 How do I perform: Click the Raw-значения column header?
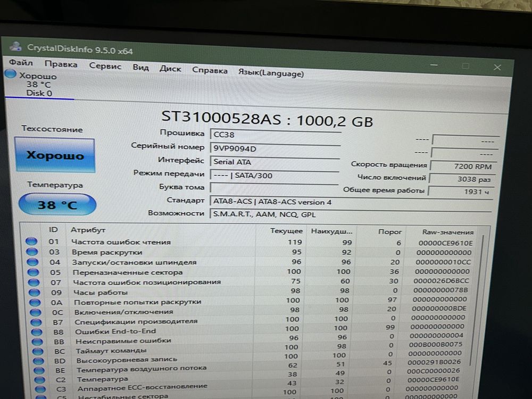(447, 232)
